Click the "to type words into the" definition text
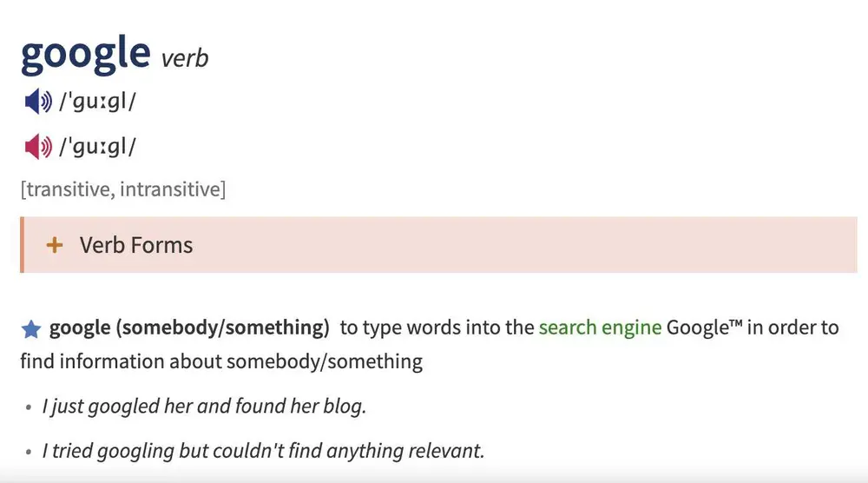The height and width of the screenshot is (483, 868). [437, 328]
